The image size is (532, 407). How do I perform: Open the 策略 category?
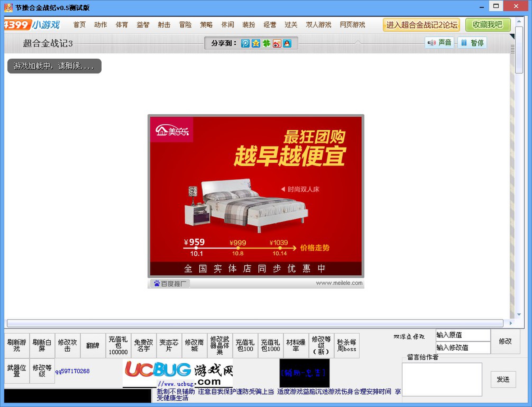[x=206, y=25]
